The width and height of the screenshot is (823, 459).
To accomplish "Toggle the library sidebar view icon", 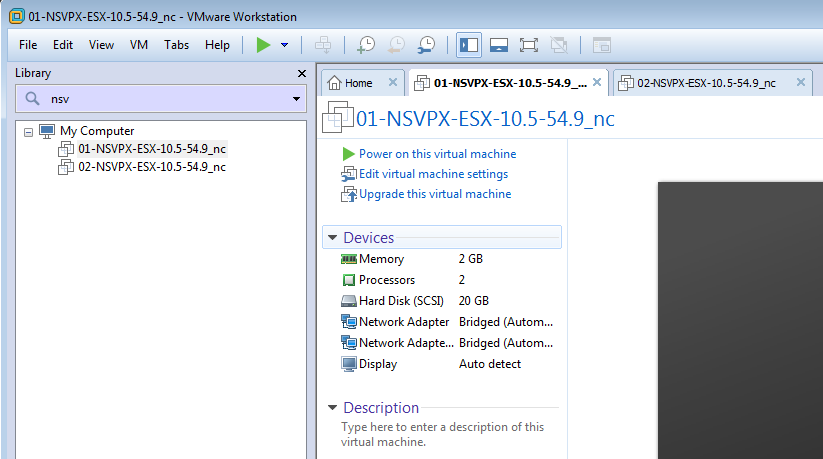I will pos(469,45).
